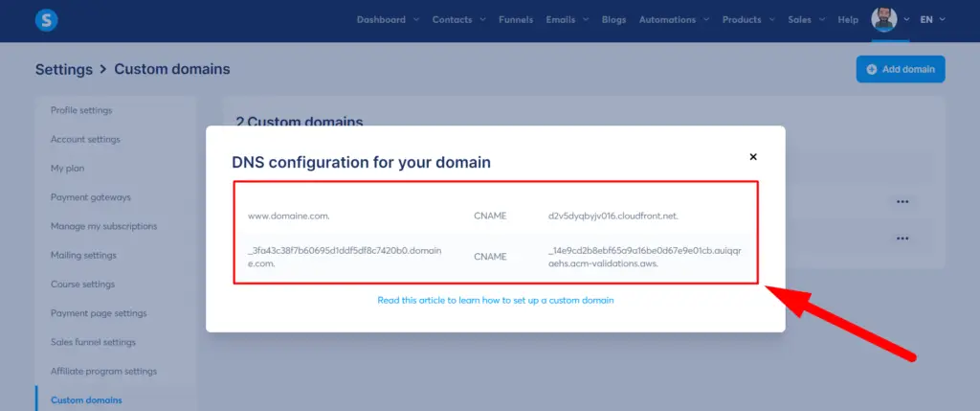The height and width of the screenshot is (411, 980).
Task: Click the www.domaine.com. record name
Action: point(289,217)
